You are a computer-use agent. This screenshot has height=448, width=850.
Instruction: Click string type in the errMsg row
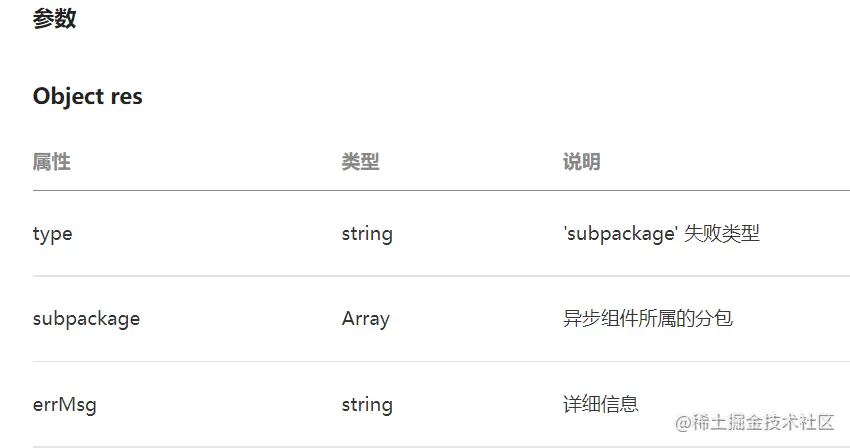(x=367, y=405)
